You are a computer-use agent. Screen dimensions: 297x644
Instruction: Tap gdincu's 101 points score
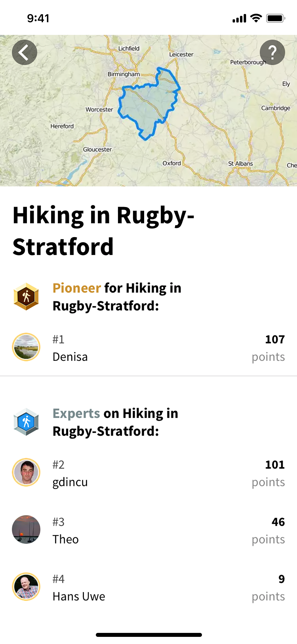(275, 465)
